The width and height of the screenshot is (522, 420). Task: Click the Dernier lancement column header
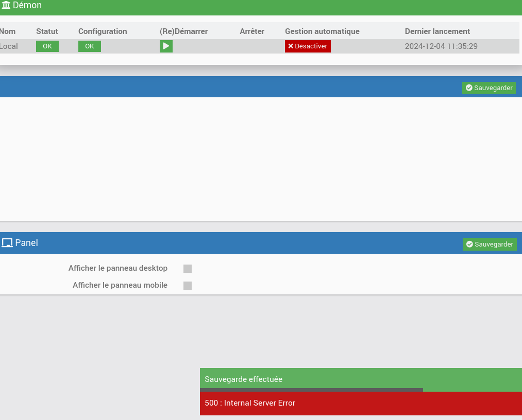(437, 31)
